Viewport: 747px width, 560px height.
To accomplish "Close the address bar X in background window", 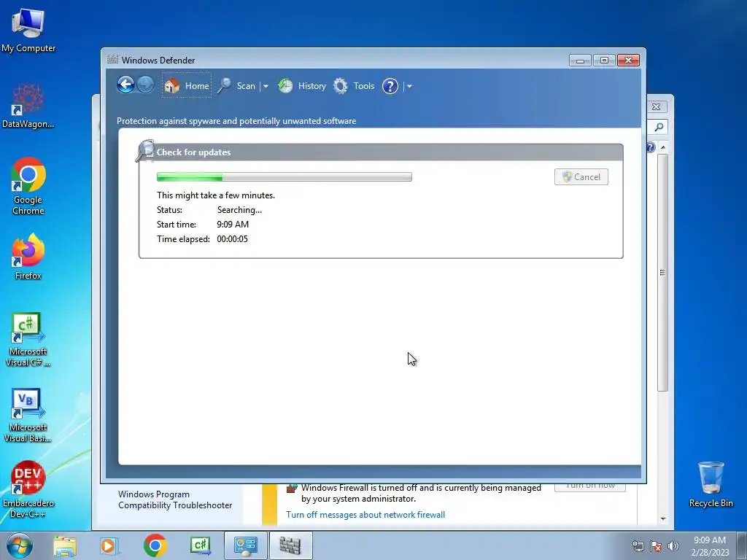I will click(x=656, y=106).
